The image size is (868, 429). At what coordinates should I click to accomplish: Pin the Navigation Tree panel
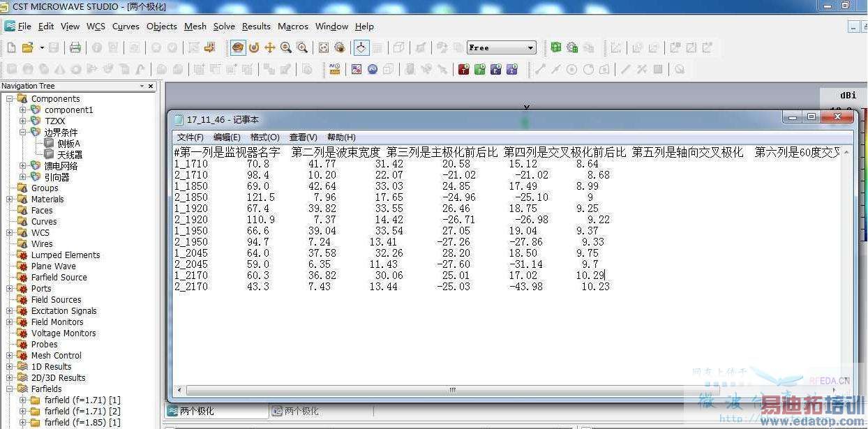141,86
